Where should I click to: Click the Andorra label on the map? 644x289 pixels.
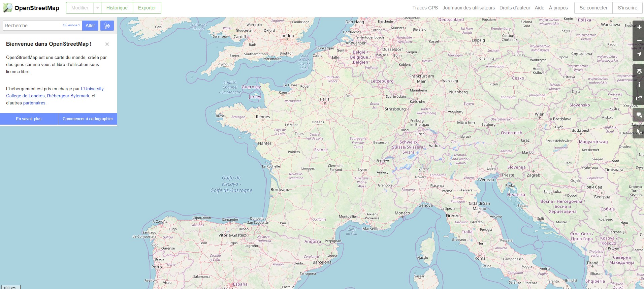tap(313, 242)
